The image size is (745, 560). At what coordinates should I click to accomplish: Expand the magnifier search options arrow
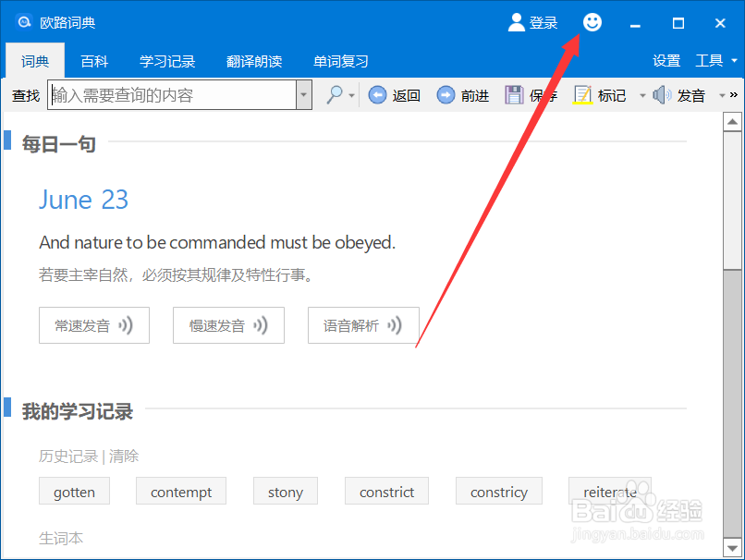click(351, 95)
